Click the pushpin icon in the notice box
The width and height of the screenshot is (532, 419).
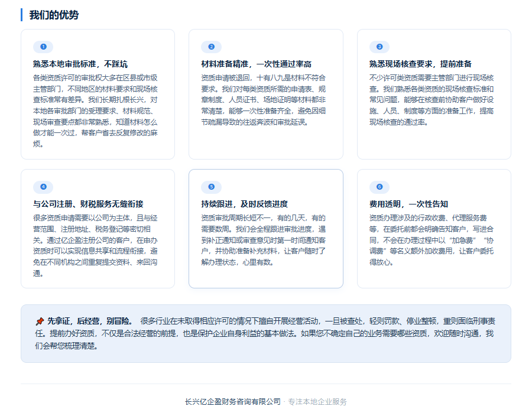coord(40,321)
